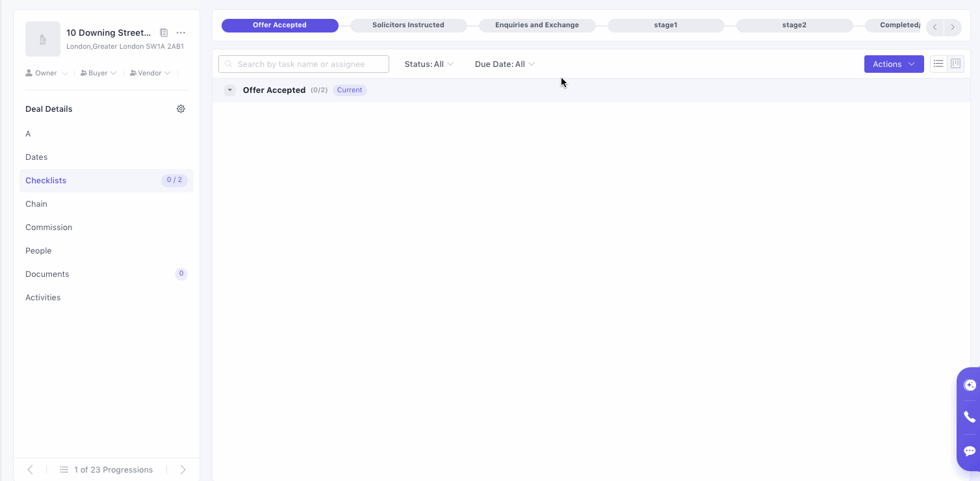Image resolution: width=980 pixels, height=481 pixels.
Task: Switch to board view
Action: pos(955,64)
